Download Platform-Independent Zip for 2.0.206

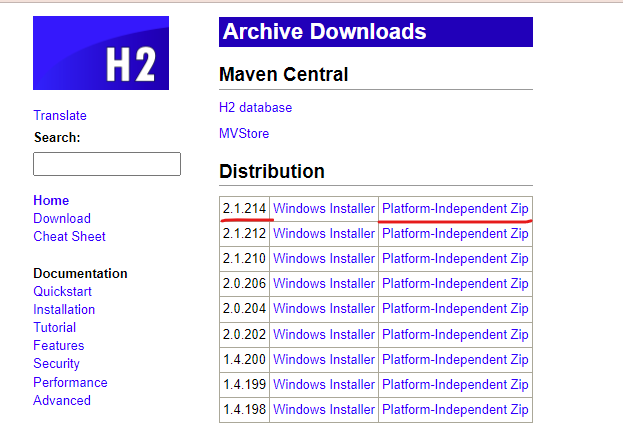pyautogui.click(x=455, y=283)
